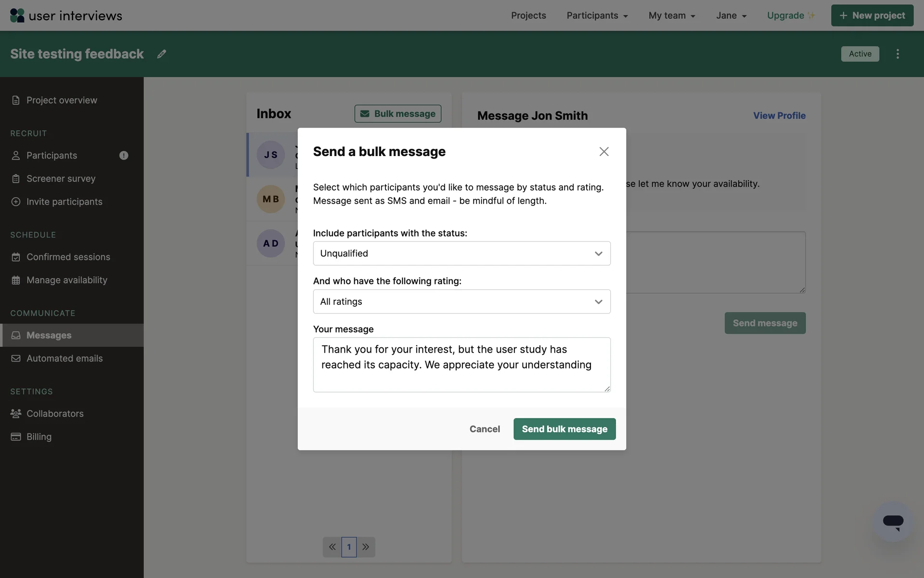Open the three-dot project options menu
The image size is (924, 578).
coord(898,54)
